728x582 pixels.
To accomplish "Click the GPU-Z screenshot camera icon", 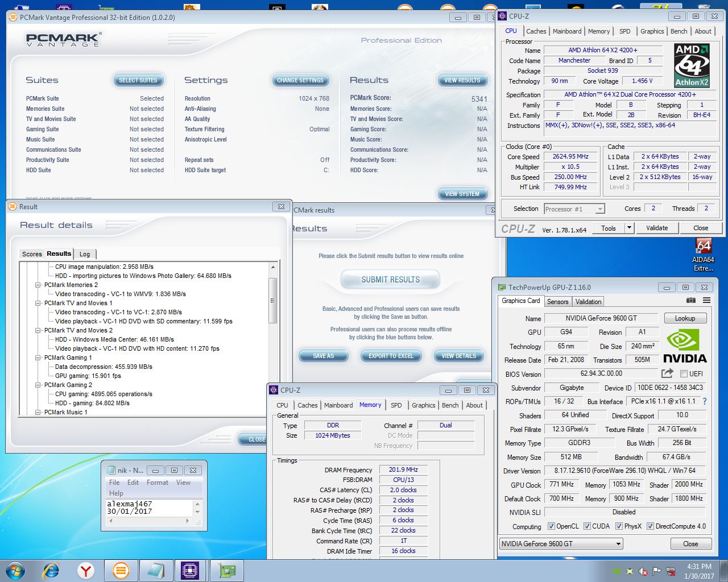I will (690, 301).
